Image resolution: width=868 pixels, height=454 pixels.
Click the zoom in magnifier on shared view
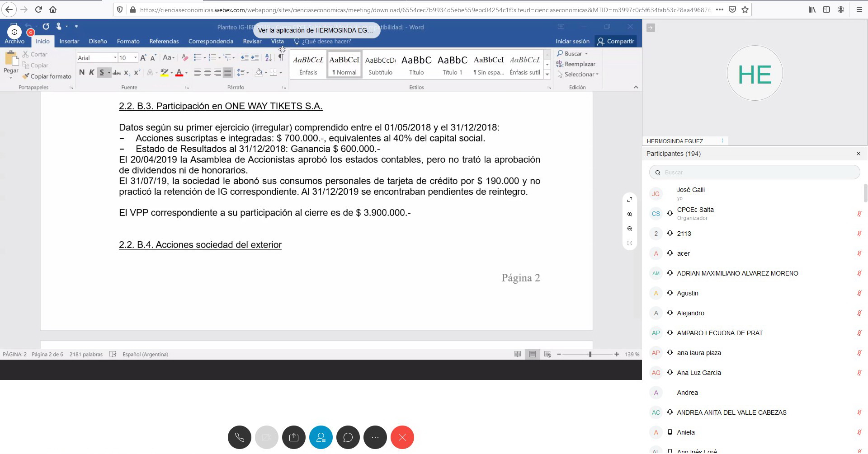click(x=630, y=214)
